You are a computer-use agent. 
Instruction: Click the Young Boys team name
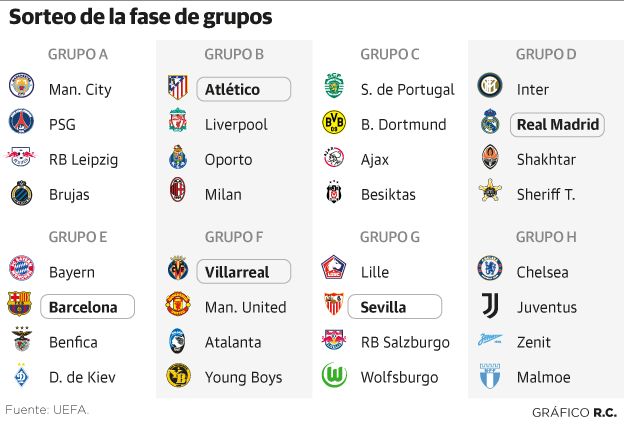[243, 377]
